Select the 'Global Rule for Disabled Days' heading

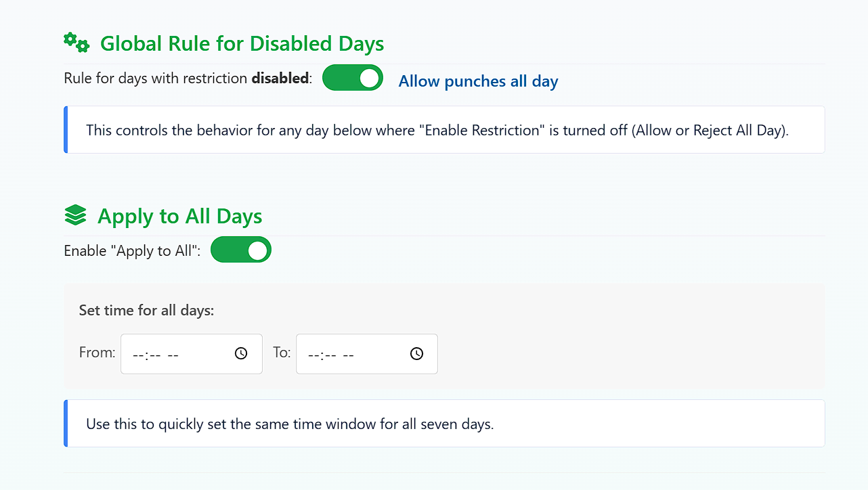pyautogui.click(x=242, y=43)
